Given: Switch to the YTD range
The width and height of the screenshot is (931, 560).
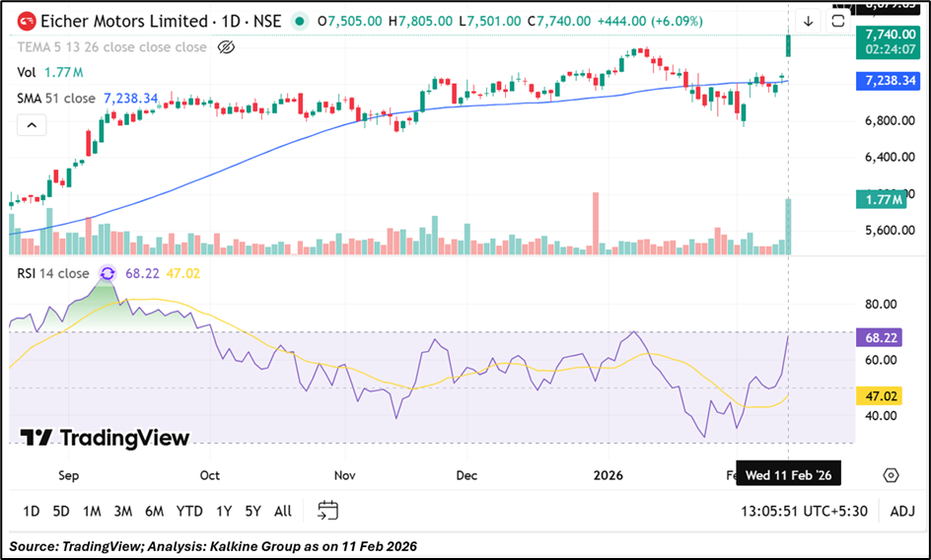Looking at the screenshot, I should pos(189,511).
